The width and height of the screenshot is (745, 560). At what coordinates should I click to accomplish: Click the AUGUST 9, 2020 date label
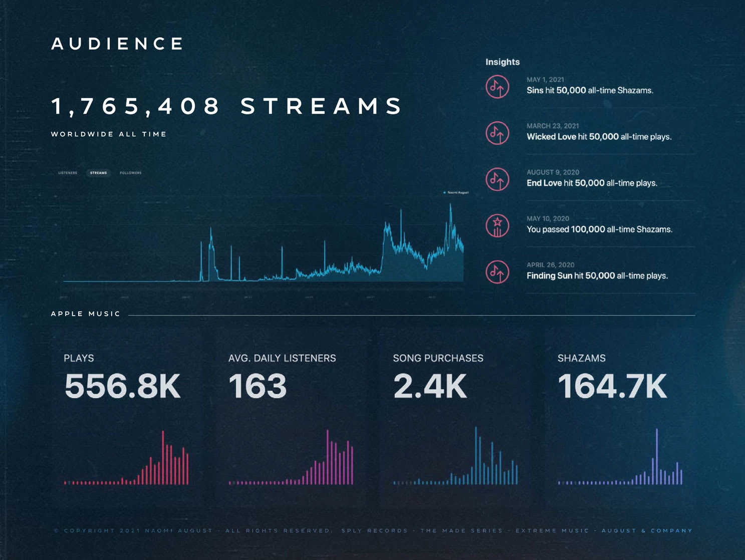click(x=553, y=172)
